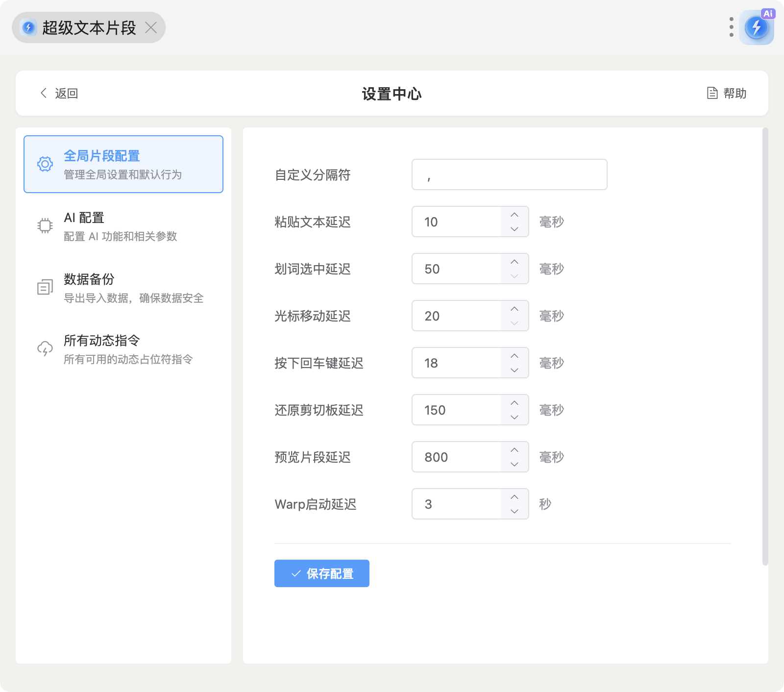Decrease 按下回车键延迟 with the down arrow

514,370
